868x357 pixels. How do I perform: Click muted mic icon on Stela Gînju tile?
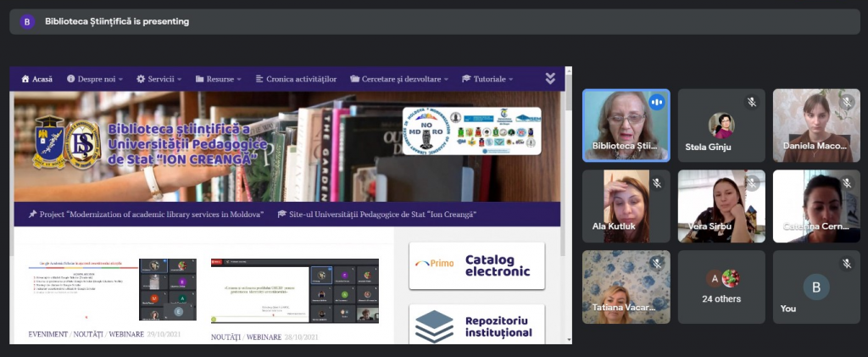click(x=752, y=103)
